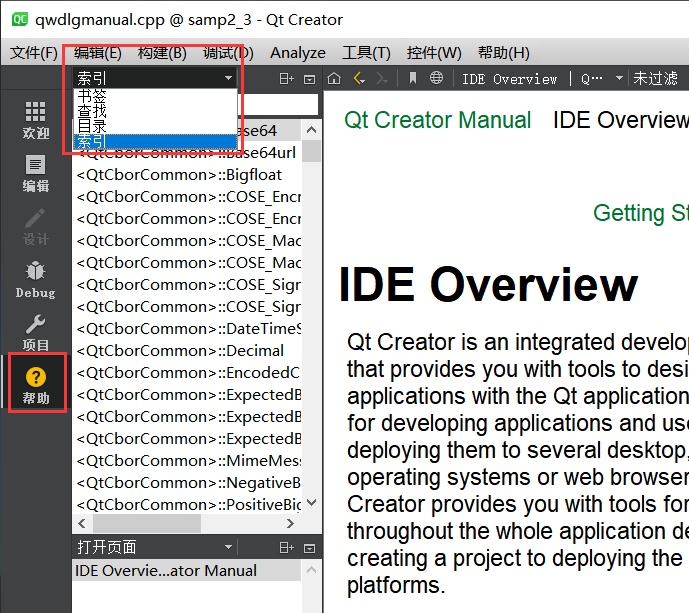Open the 调试(D) menu

(x=228, y=53)
